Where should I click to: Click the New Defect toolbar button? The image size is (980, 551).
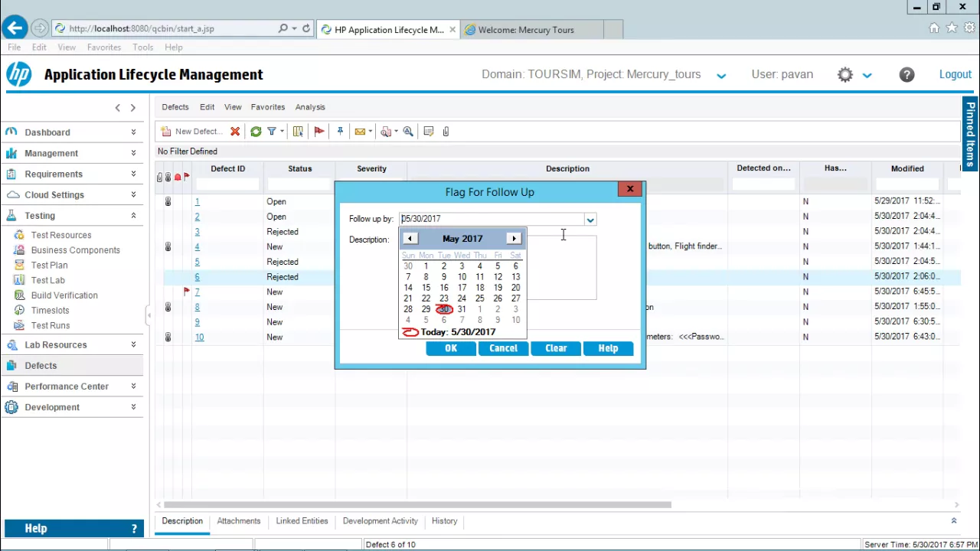191,132
